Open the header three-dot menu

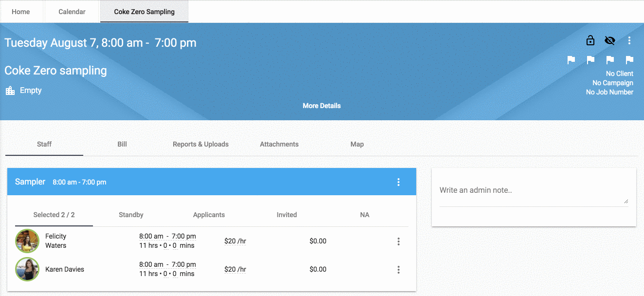(x=629, y=40)
